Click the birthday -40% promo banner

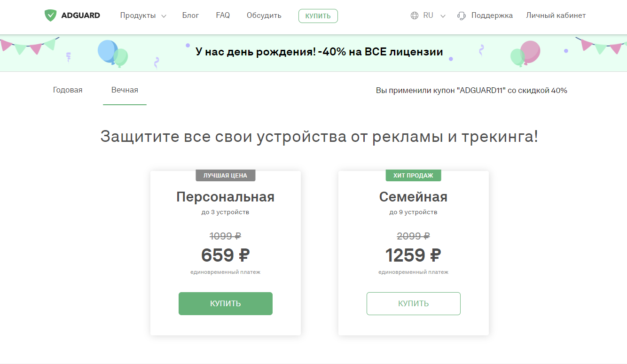tap(319, 52)
